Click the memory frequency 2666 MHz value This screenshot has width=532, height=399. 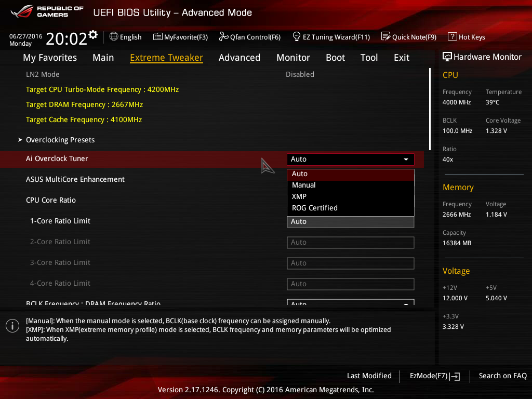click(456, 215)
